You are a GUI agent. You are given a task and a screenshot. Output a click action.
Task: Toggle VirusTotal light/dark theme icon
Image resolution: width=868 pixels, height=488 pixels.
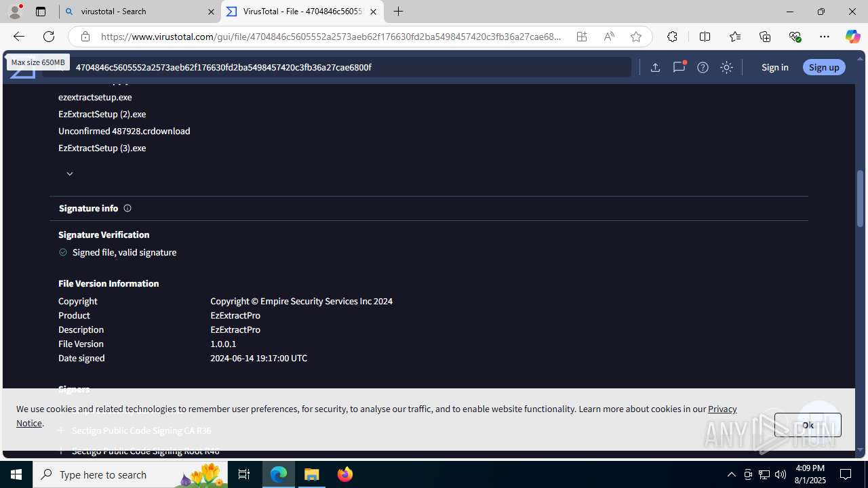(x=726, y=67)
